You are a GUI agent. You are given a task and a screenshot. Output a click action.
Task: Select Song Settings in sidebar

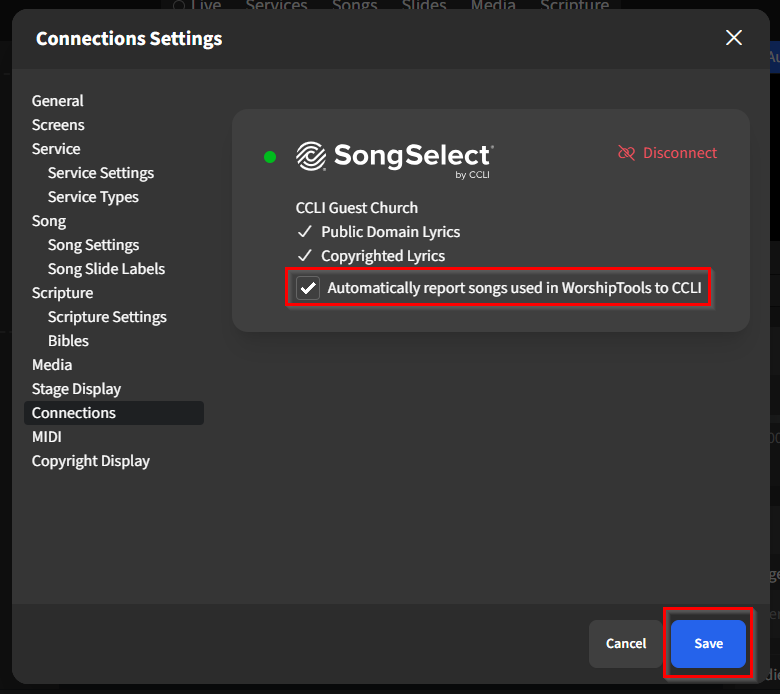pyautogui.click(x=93, y=245)
